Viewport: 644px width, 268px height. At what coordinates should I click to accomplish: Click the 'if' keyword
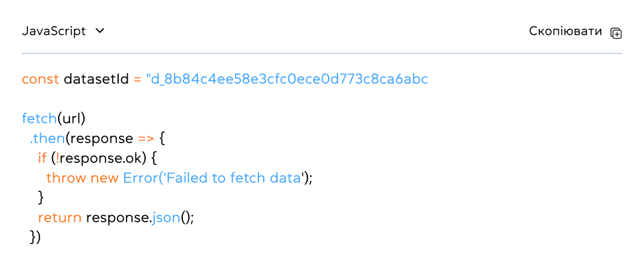pos(42,158)
